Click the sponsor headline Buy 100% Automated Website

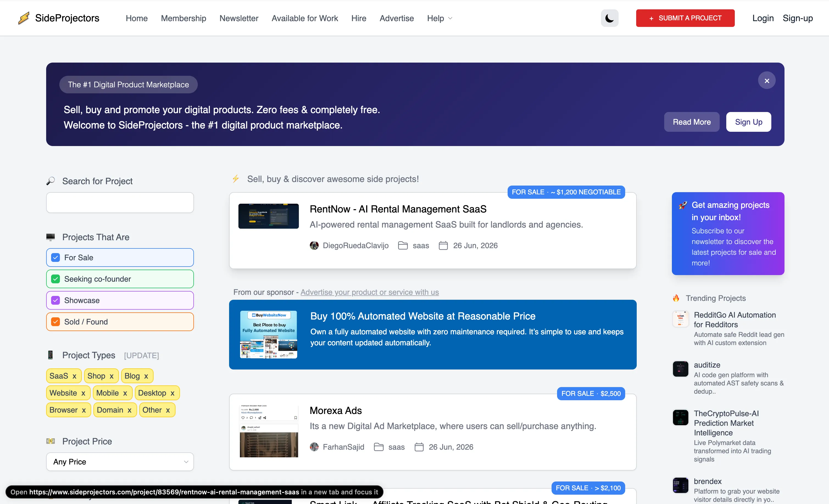click(422, 316)
